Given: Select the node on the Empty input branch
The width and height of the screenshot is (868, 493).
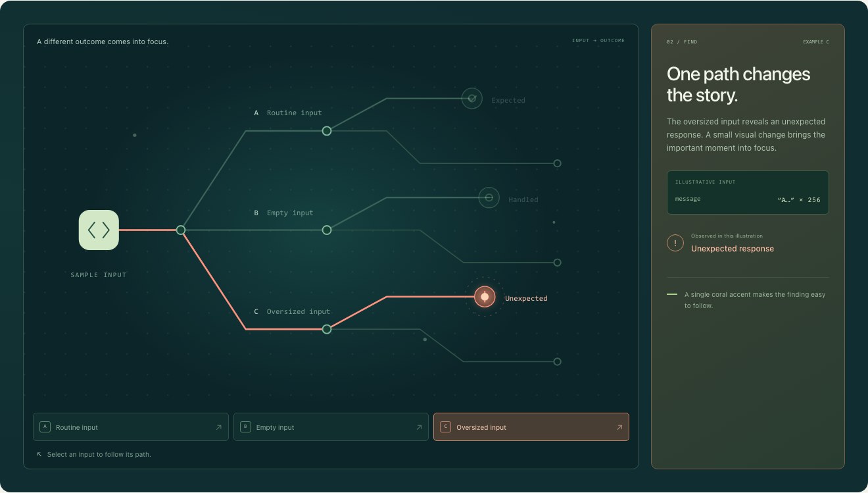Looking at the screenshot, I should point(327,230).
